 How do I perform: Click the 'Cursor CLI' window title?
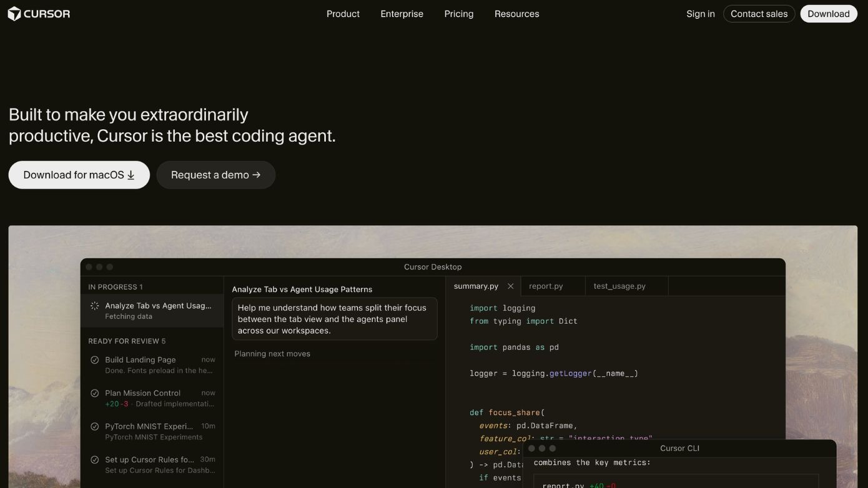tap(679, 449)
